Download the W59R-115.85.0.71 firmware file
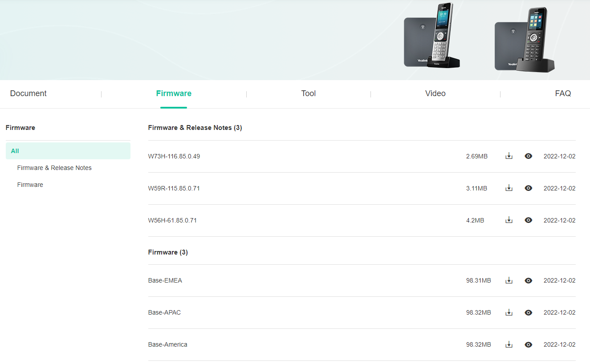This screenshot has width=590, height=364. coord(509,188)
